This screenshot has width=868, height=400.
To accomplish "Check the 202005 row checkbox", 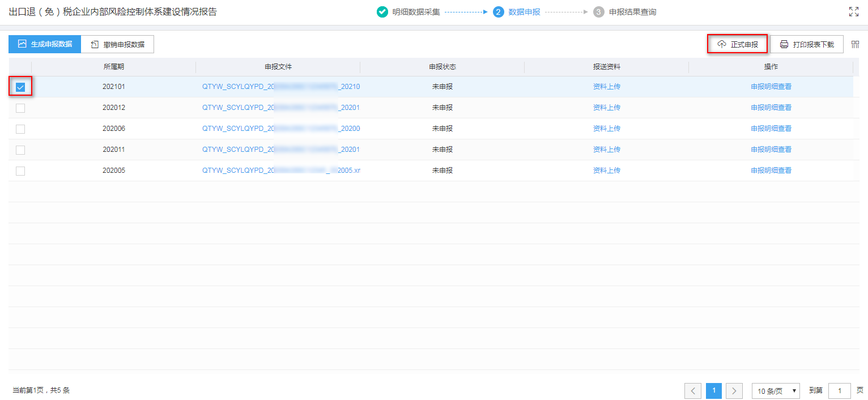I will coord(20,171).
